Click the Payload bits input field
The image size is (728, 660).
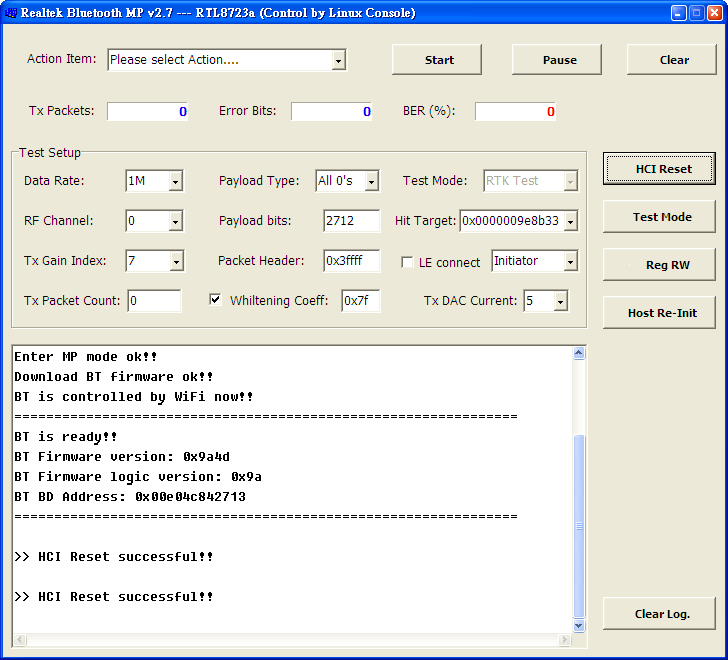tap(351, 221)
